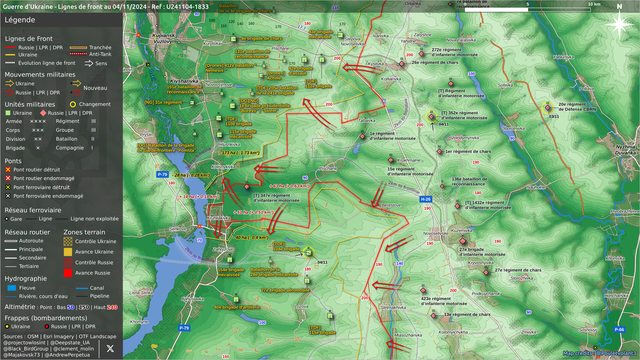The image size is (640, 360).
Task: Click the X logo in the legend footer
Action: click(110, 348)
